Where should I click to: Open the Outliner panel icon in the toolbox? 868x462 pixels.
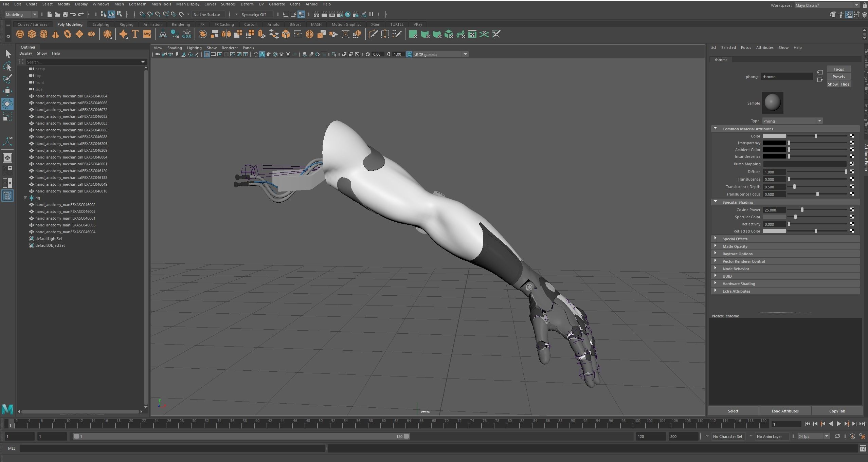[x=7, y=195]
